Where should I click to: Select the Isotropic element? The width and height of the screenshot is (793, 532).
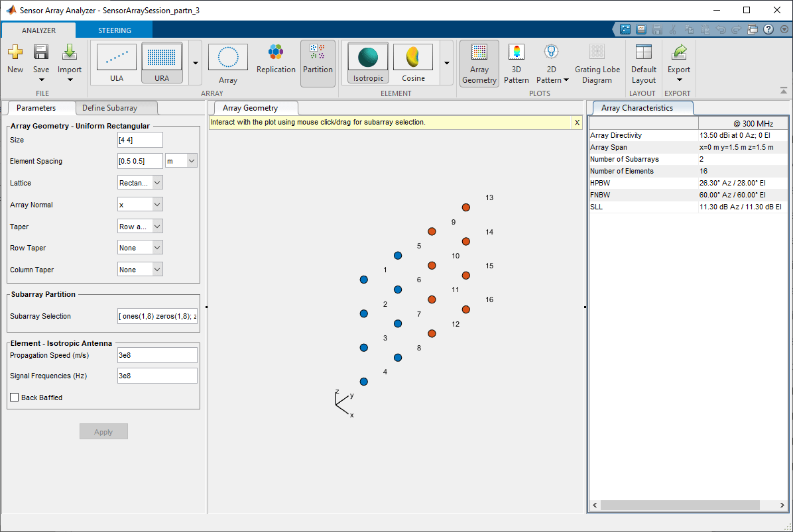coord(368,63)
